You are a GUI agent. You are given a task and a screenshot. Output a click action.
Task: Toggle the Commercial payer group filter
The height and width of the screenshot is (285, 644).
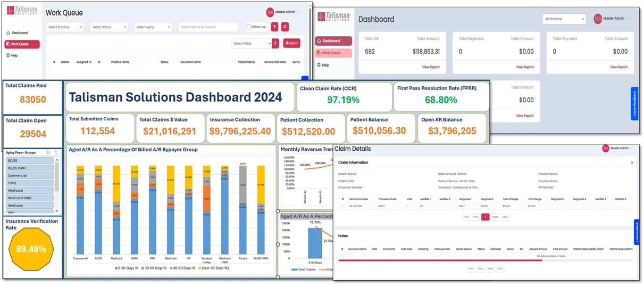pos(30,175)
